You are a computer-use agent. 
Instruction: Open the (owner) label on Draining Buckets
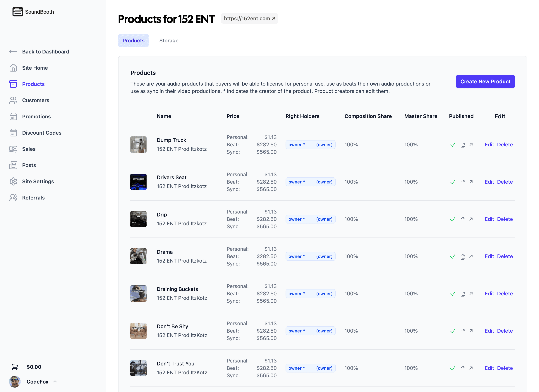pyautogui.click(x=324, y=294)
